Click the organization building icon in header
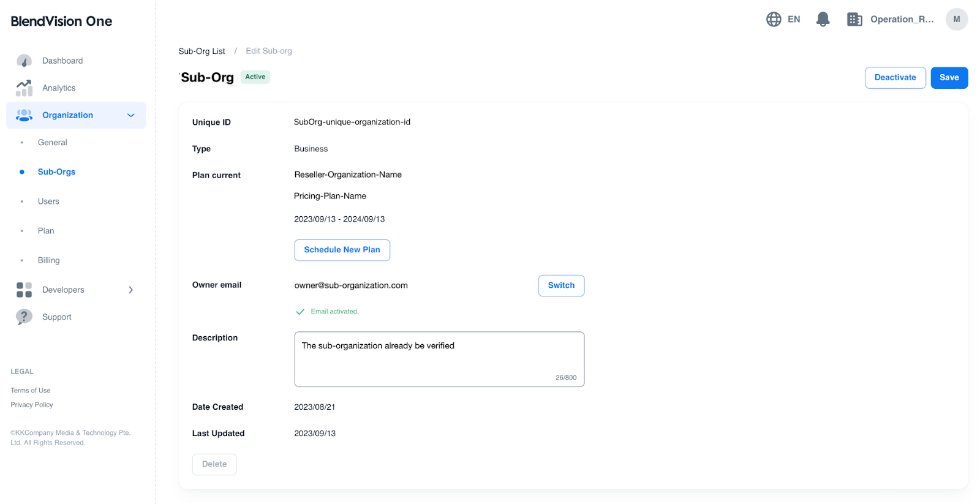Screen dimensions: 980x504 (x=854, y=20)
